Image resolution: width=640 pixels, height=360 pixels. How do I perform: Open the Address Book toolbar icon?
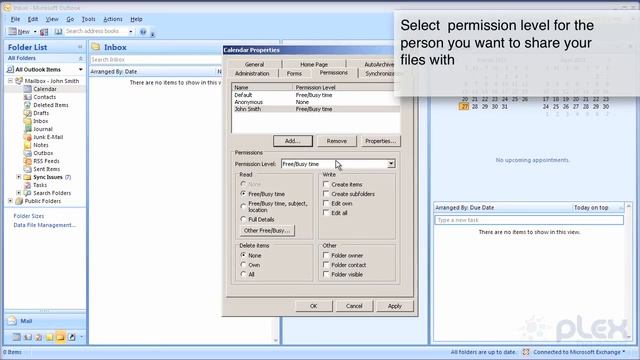[58, 31]
